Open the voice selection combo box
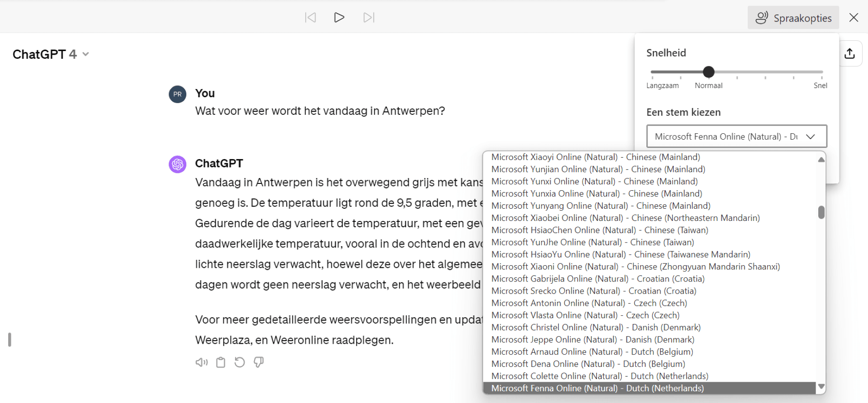 pyautogui.click(x=737, y=136)
